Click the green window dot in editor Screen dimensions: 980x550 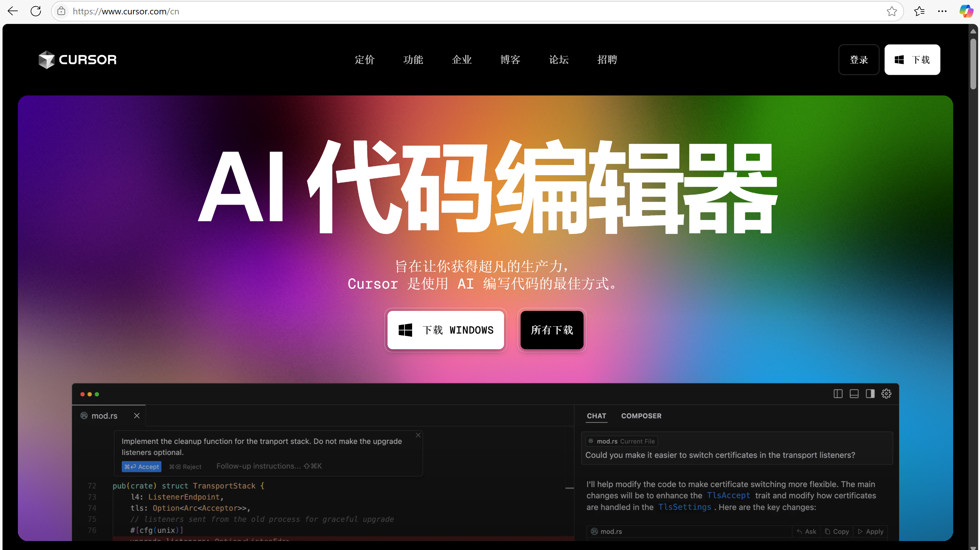tap(97, 394)
